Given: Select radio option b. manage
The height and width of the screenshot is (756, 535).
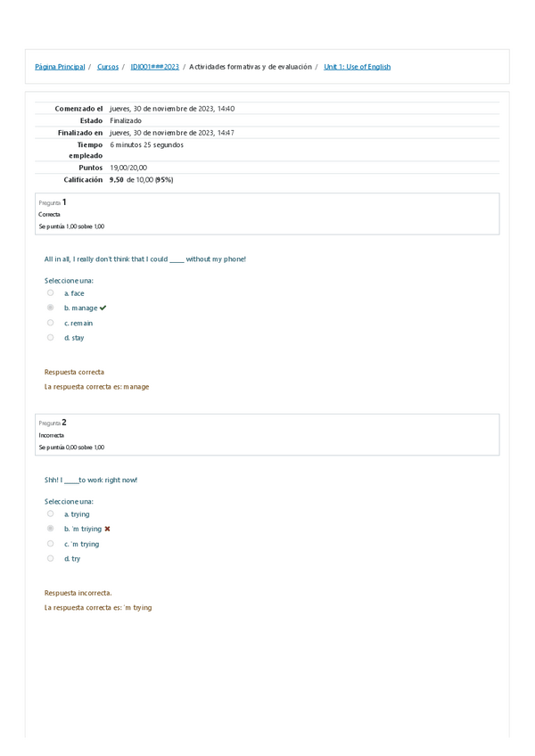Looking at the screenshot, I should click(51, 308).
